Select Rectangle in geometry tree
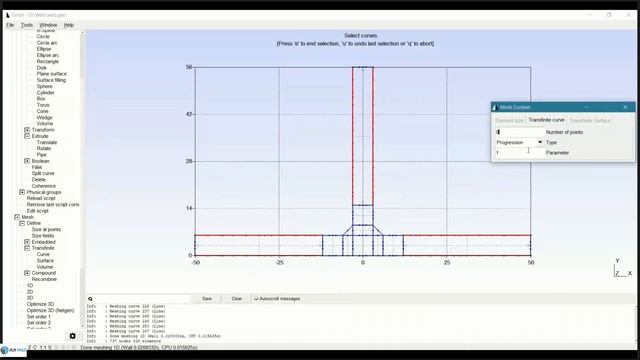The height and width of the screenshot is (360, 640). tap(48, 62)
